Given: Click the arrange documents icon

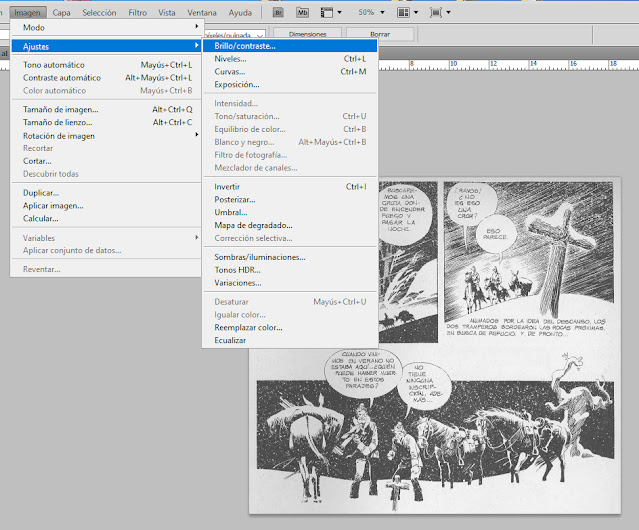Looking at the screenshot, I should (403, 13).
